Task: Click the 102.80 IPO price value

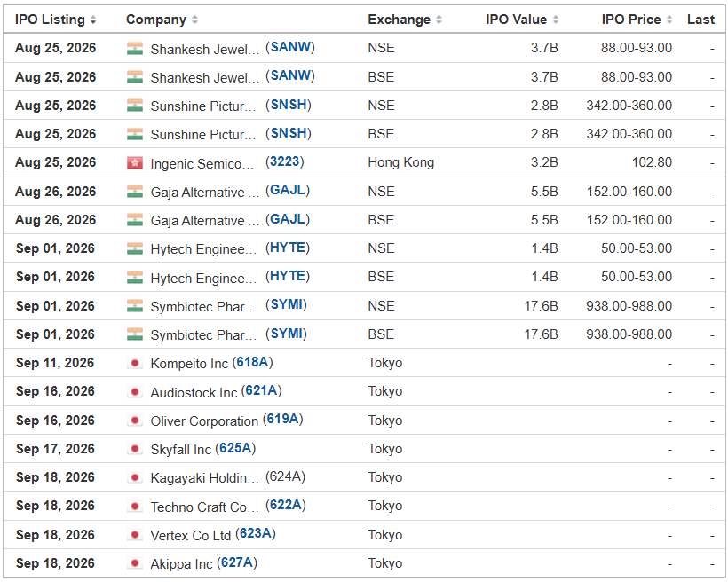Action: (x=652, y=162)
